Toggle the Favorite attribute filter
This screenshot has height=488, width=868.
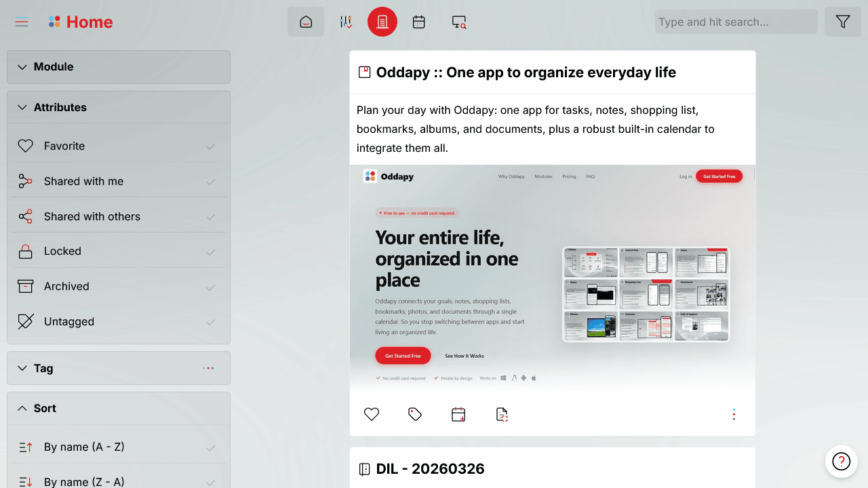click(119, 145)
